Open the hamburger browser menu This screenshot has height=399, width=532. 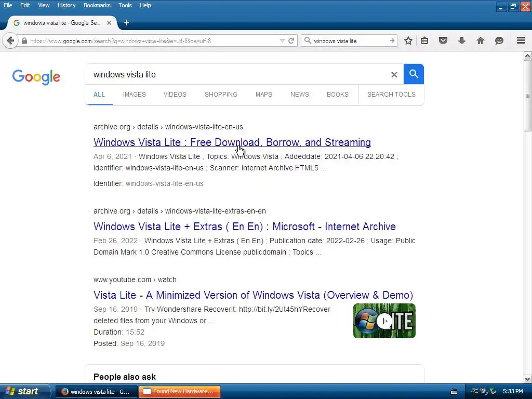point(521,41)
